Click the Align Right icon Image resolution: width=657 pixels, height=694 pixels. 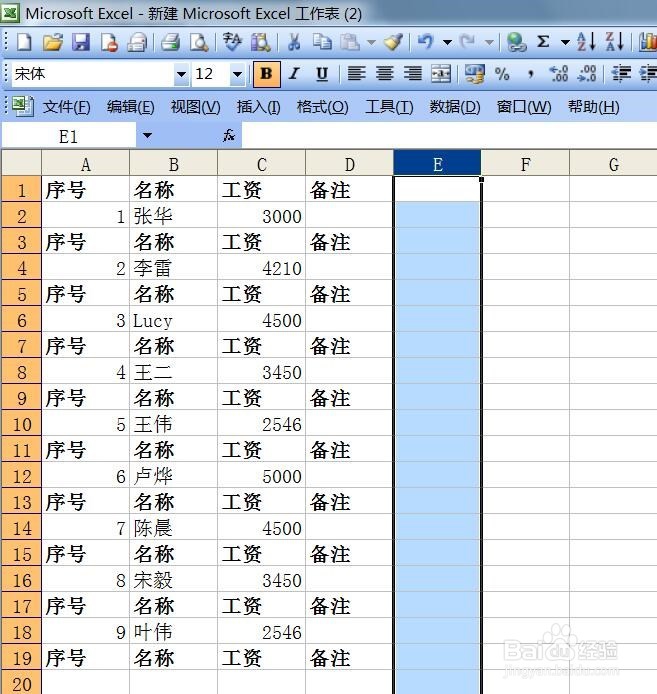(413, 74)
